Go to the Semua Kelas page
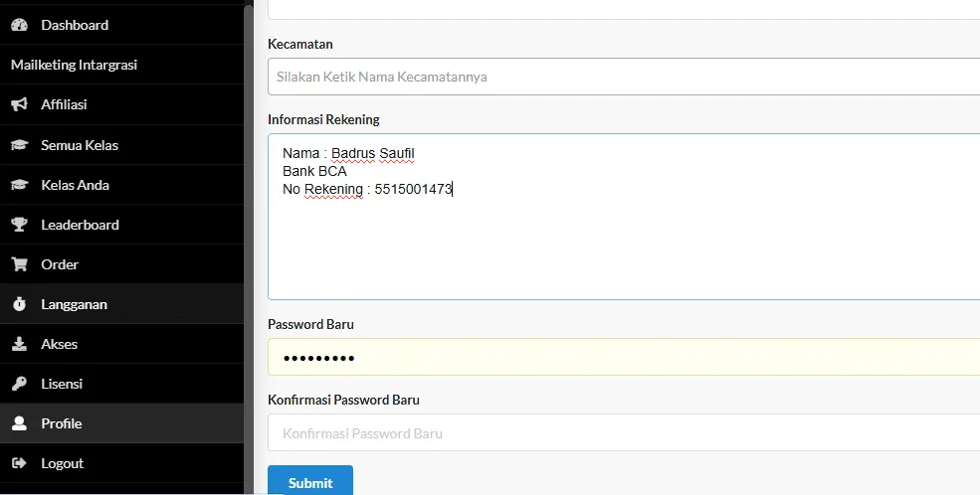The height and width of the screenshot is (495, 980). [80, 145]
